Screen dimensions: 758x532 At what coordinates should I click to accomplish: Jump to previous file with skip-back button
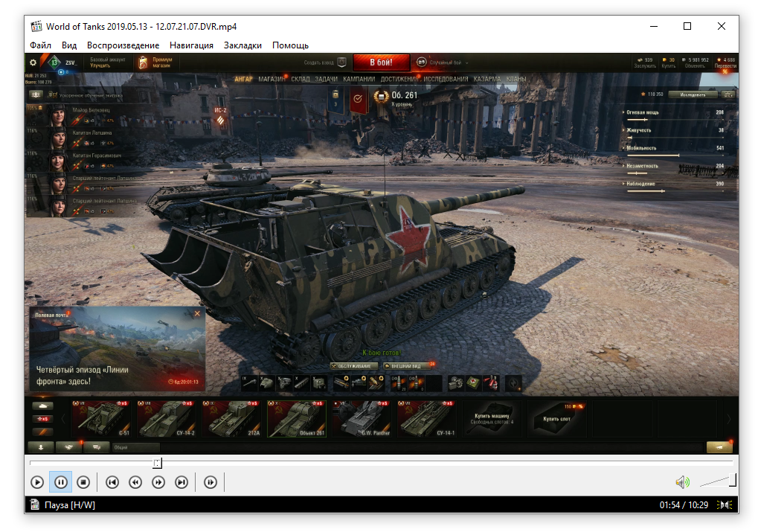112,482
